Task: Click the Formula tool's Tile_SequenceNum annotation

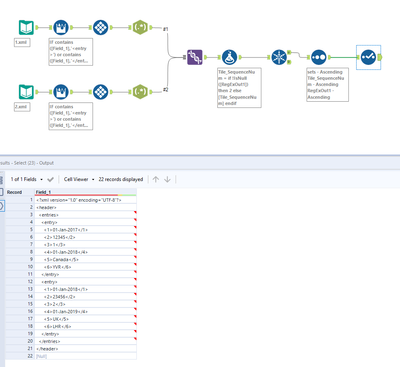Action: [x=239, y=88]
